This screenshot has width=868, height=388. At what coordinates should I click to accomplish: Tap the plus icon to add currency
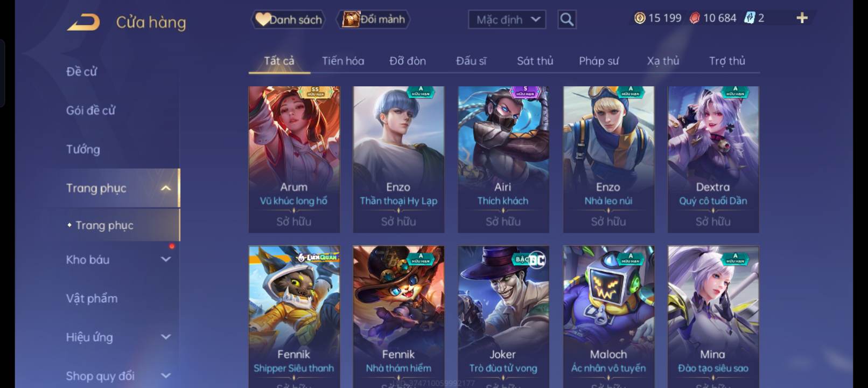coord(802,18)
